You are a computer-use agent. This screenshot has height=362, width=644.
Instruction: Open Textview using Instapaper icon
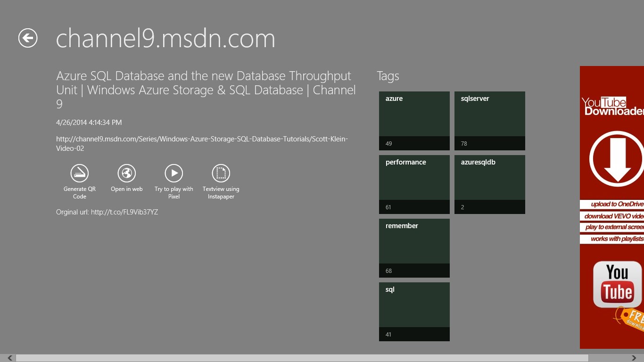click(x=221, y=173)
